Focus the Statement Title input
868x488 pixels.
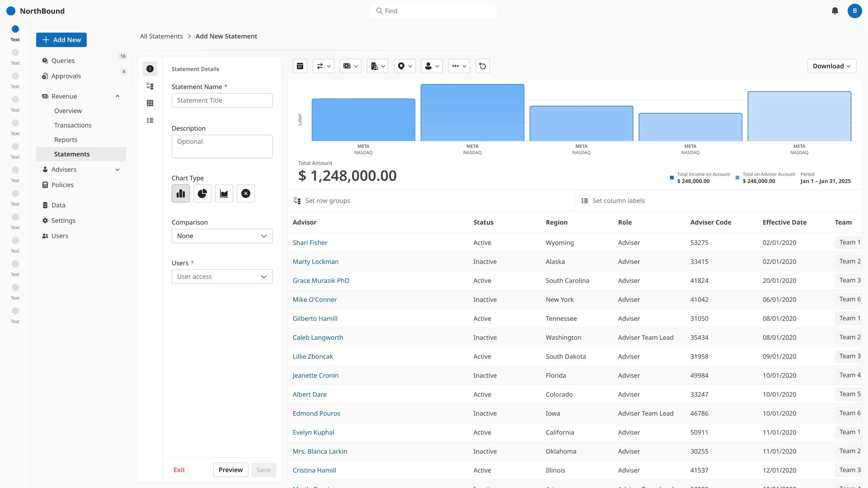(222, 100)
